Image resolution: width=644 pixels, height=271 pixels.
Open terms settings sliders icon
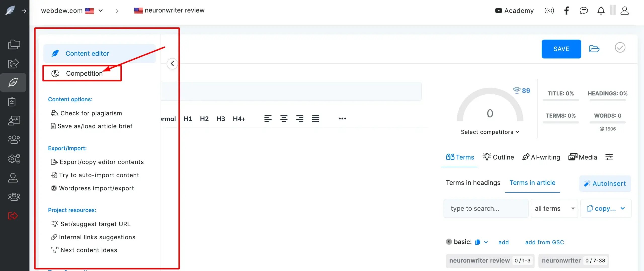(x=609, y=157)
